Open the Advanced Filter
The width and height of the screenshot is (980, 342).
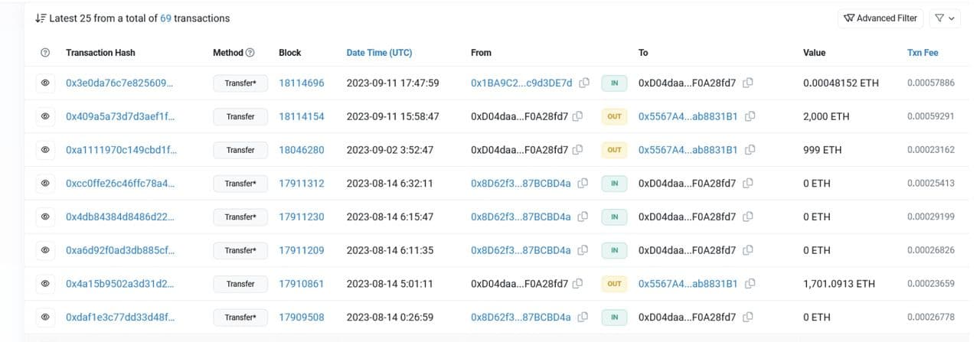880,18
